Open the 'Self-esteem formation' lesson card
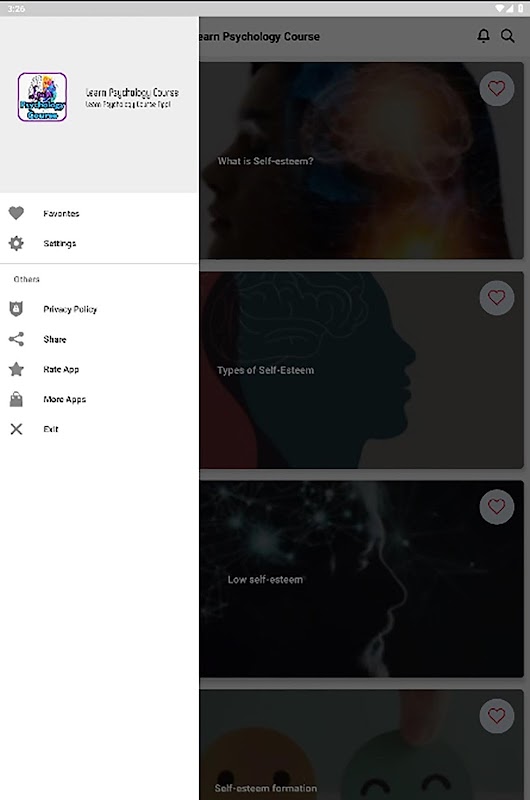530x800 pixels. click(361, 745)
